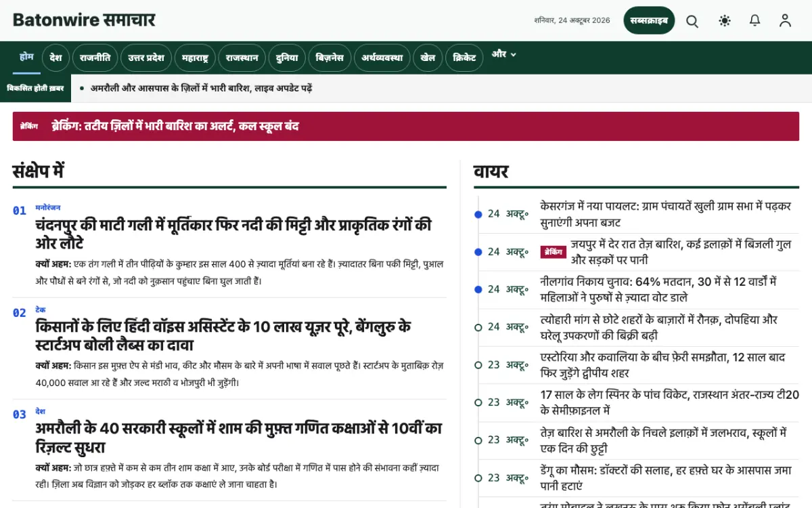812x508 pixels.
Task: Click the वायर section heading
Action: pos(491,171)
